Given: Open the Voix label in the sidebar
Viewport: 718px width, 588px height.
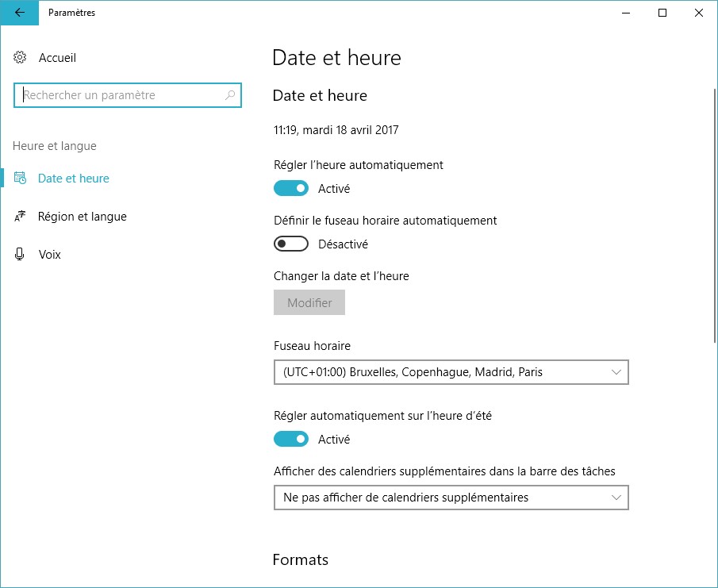Looking at the screenshot, I should (49, 255).
